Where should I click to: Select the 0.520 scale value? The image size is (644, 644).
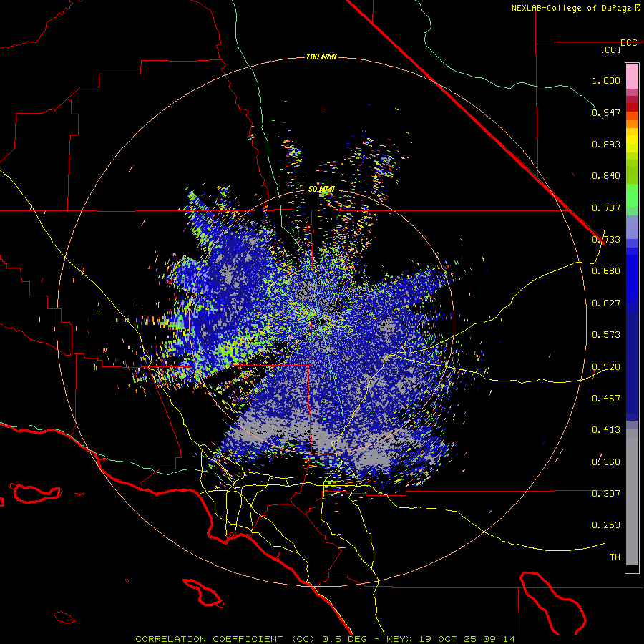(x=606, y=367)
